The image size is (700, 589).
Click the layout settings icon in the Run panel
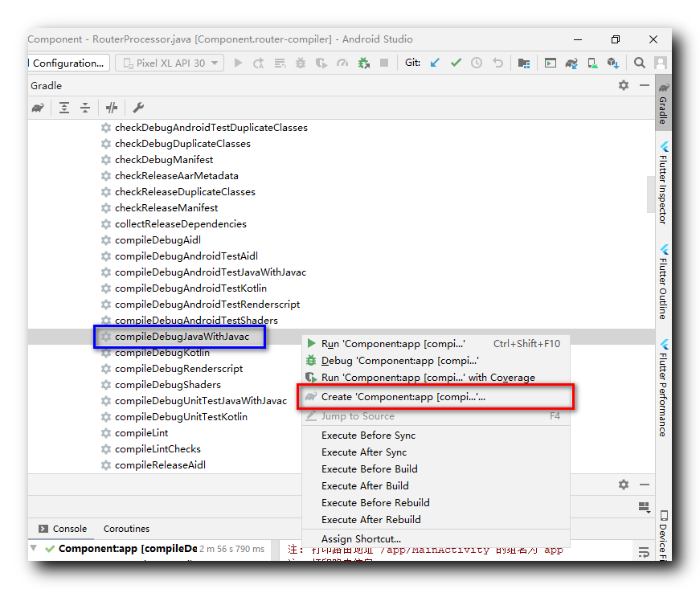coord(645,508)
